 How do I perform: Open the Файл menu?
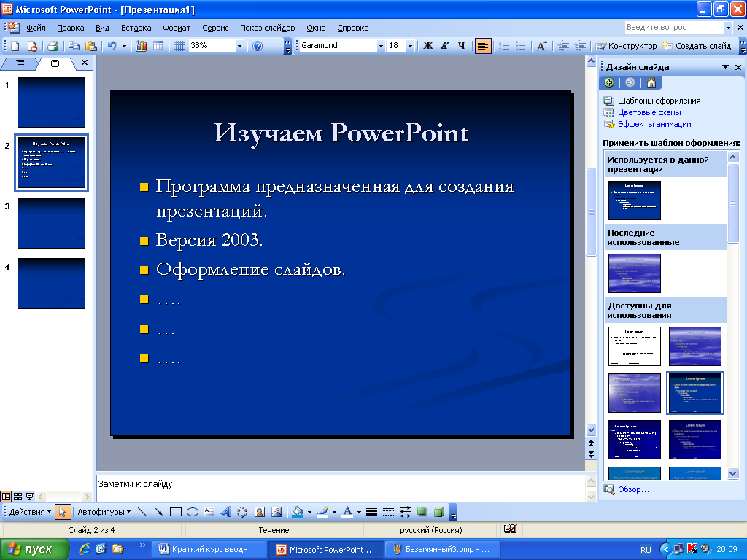click(x=36, y=28)
